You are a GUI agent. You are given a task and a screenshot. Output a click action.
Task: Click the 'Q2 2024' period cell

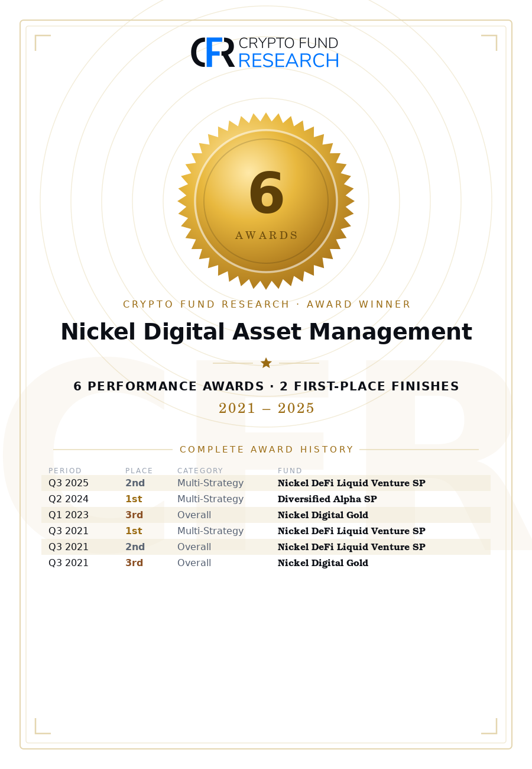pos(69,499)
